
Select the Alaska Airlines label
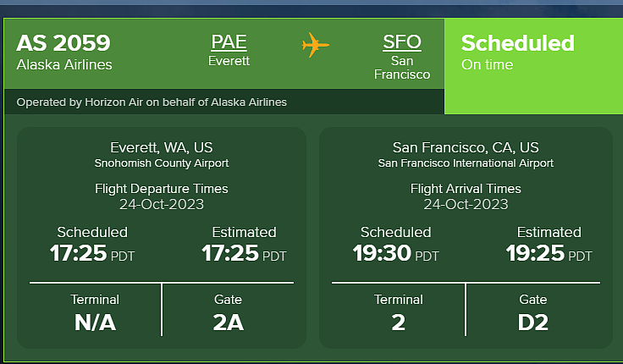click(x=64, y=65)
